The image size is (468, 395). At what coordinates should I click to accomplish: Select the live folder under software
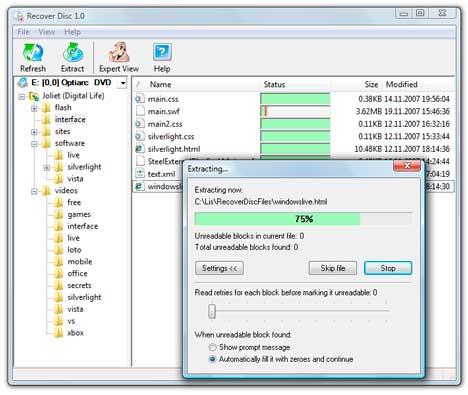pyautogui.click(x=73, y=155)
